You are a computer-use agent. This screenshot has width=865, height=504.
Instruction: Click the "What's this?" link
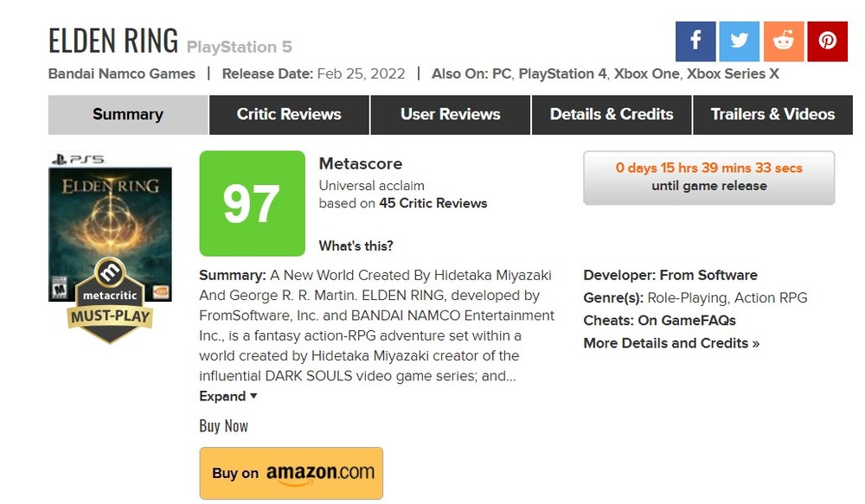[x=356, y=246]
